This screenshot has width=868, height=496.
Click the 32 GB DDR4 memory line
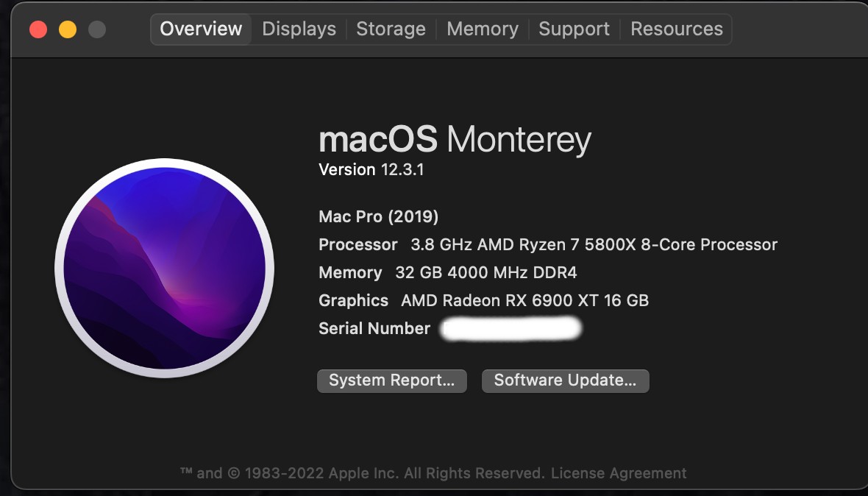pos(485,272)
